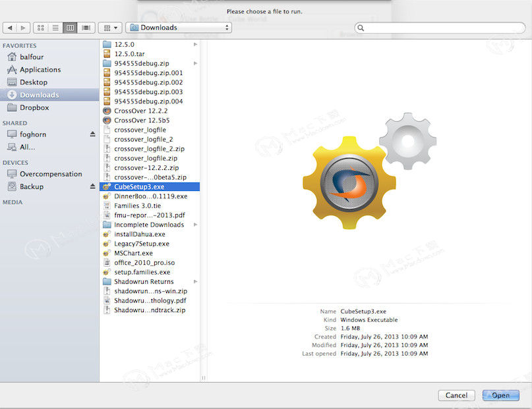Select the Incomplete Downloads folder
532x409 pixels.
pyautogui.click(x=150, y=225)
